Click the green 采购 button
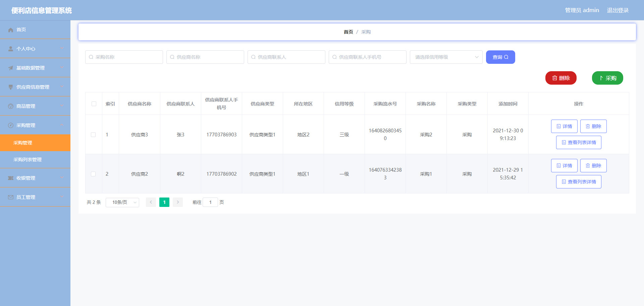Screen dimensions: 644x306 [x=607, y=78]
